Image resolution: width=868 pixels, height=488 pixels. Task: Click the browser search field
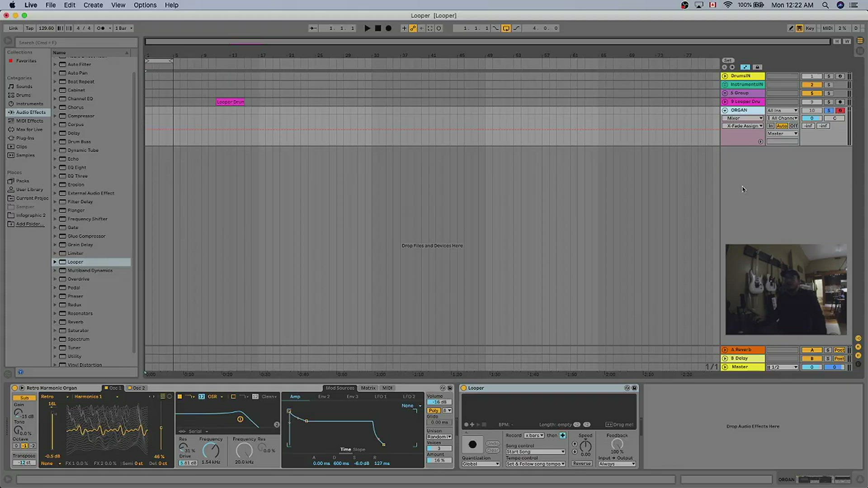[x=76, y=42]
